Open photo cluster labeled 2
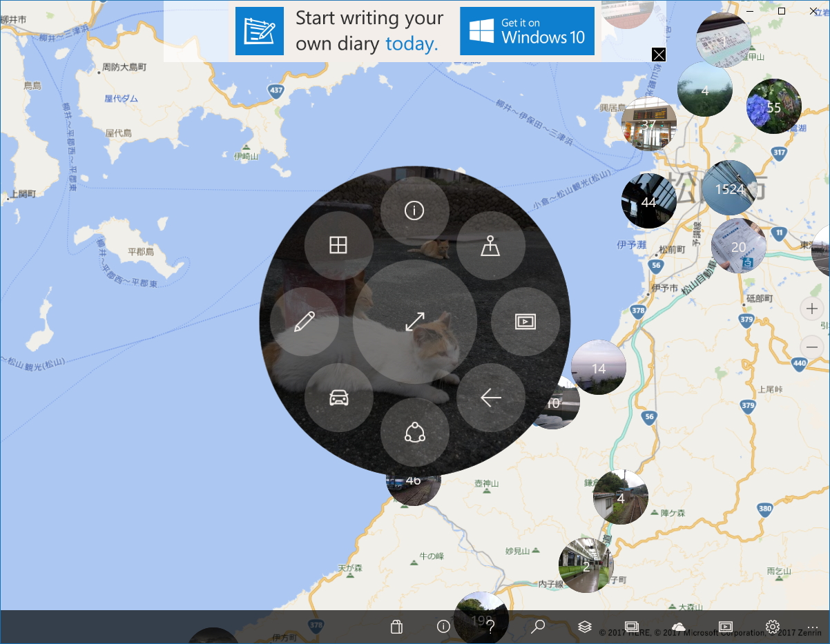 point(586,566)
